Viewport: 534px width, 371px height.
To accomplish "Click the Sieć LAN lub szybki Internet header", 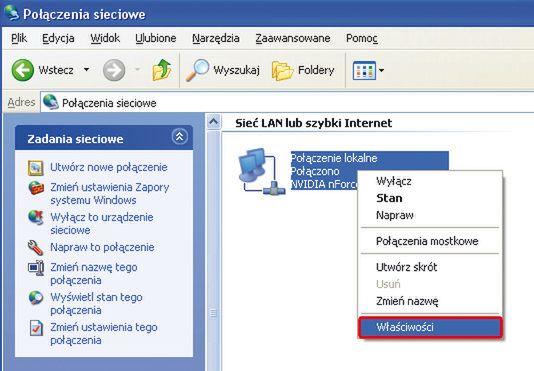I will (314, 123).
